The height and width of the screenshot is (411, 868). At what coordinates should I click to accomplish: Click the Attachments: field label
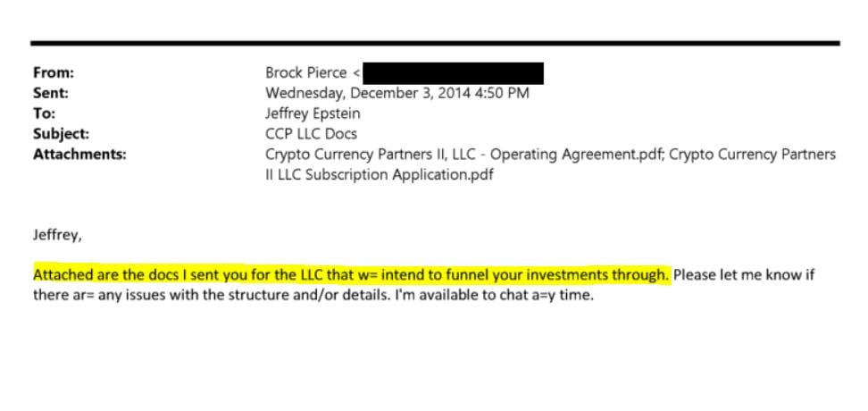(79, 155)
